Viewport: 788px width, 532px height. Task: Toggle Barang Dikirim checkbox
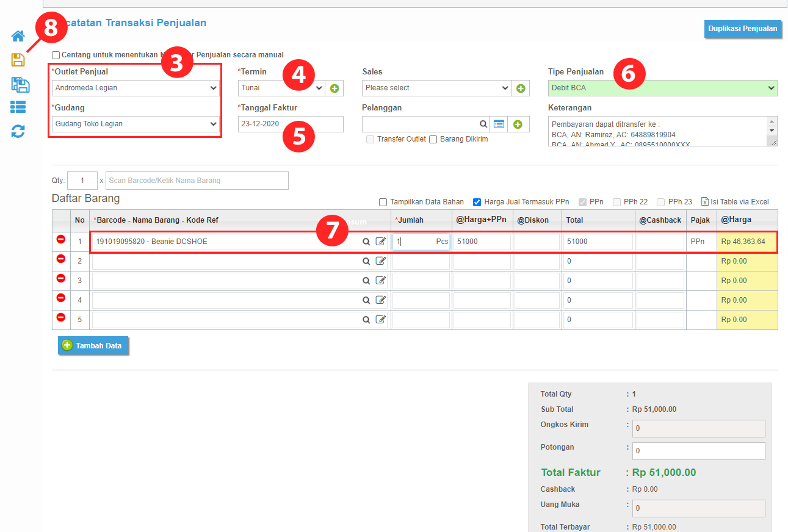(433, 139)
